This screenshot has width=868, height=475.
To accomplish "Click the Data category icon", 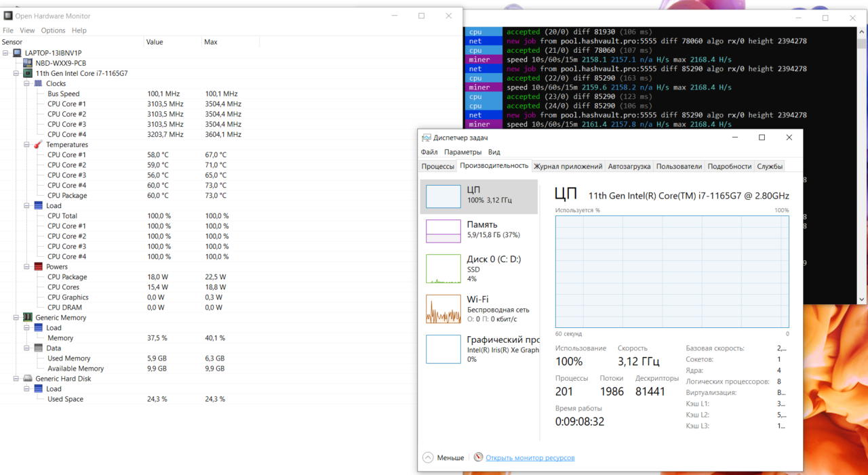I will pyautogui.click(x=39, y=348).
